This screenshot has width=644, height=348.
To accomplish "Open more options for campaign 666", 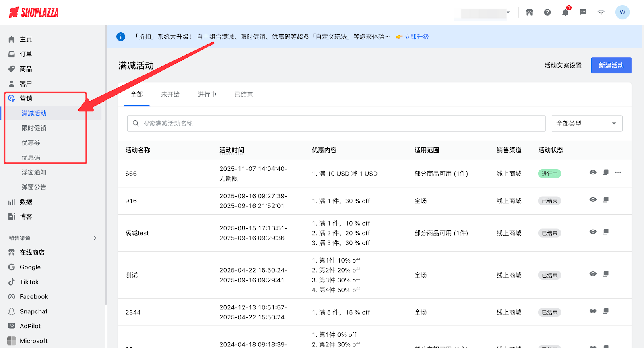I will [618, 172].
